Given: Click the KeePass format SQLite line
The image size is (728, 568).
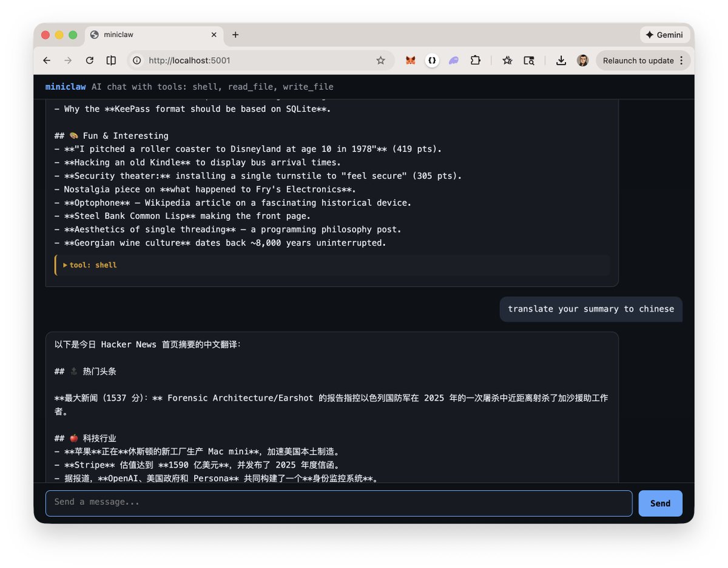Looking at the screenshot, I should tap(193, 109).
